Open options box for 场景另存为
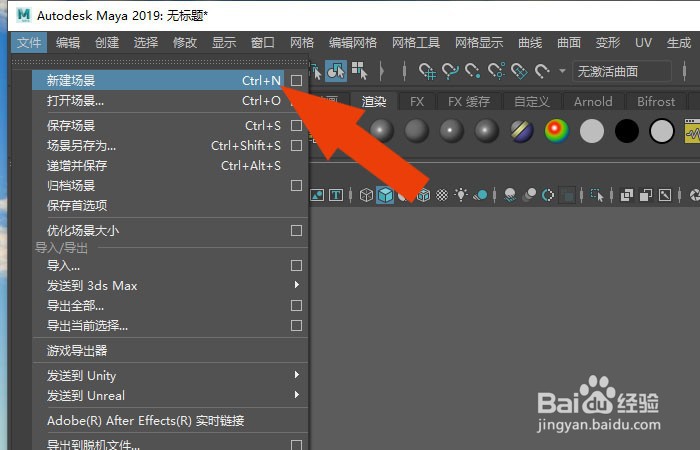 click(x=296, y=146)
